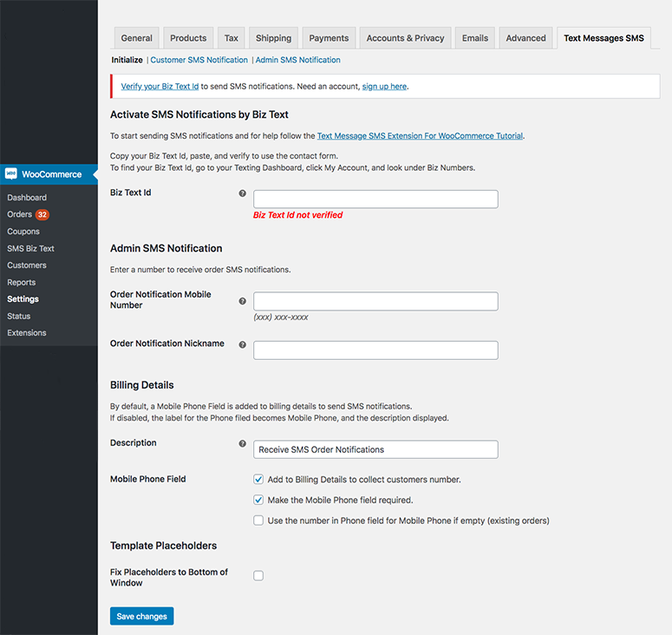Open Admin SMS Notification sub-section link

point(298,60)
